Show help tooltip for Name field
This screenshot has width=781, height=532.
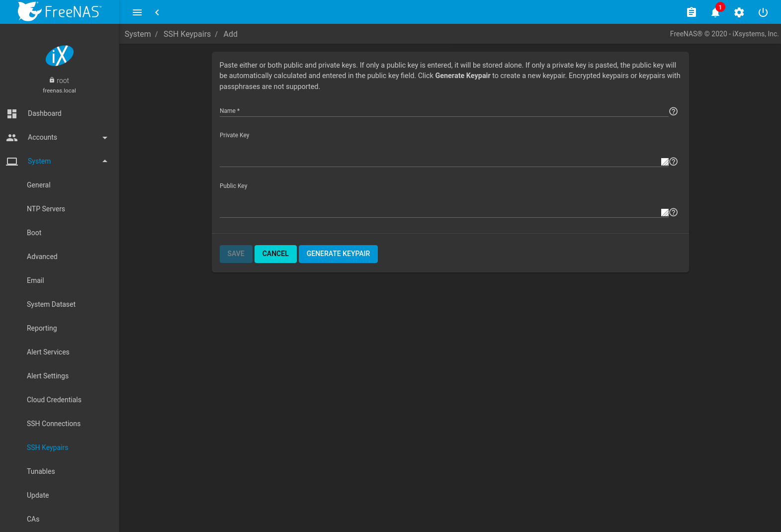[x=673, y=111]
